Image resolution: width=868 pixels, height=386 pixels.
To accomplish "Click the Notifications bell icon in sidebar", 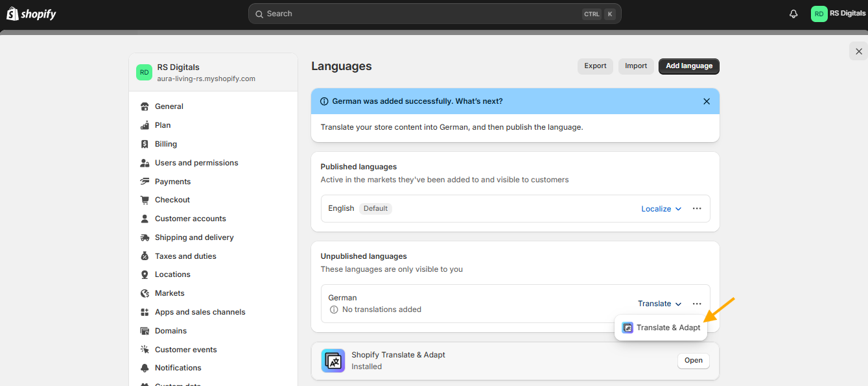I will tap(145, 368).
